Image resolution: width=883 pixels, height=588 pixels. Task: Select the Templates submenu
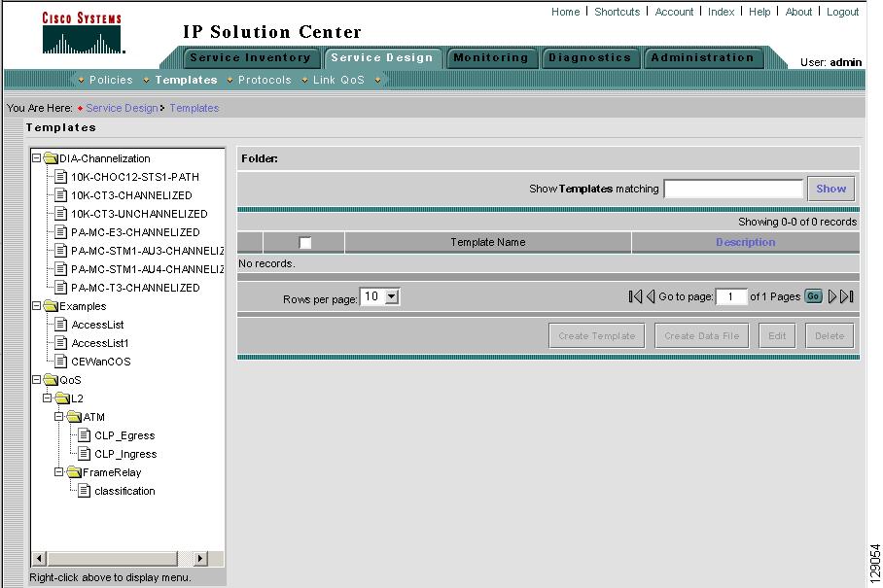coord(187,80)
